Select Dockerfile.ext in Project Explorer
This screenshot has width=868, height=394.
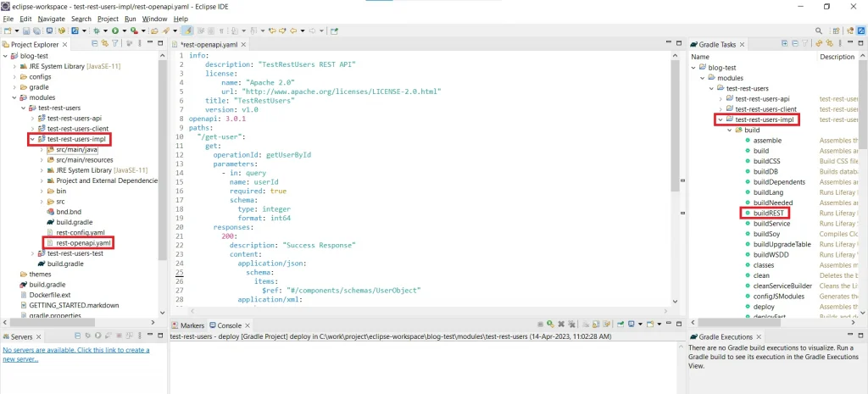coord(50,295)
